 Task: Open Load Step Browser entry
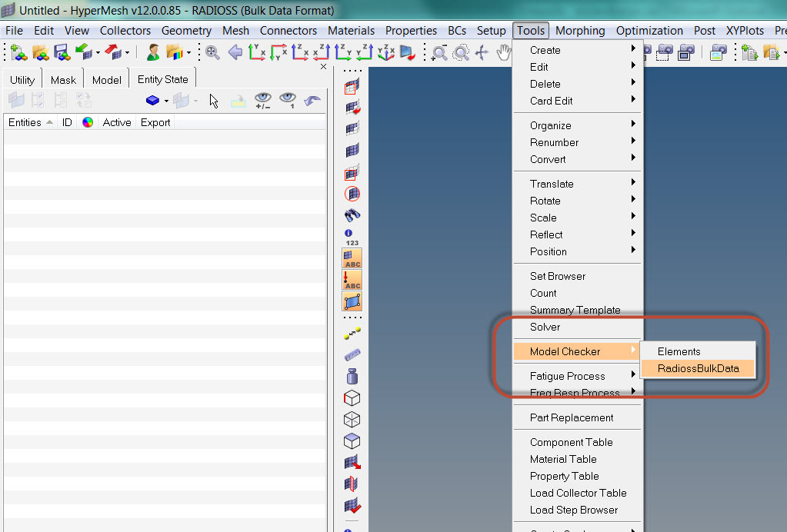tap(579, 510)
